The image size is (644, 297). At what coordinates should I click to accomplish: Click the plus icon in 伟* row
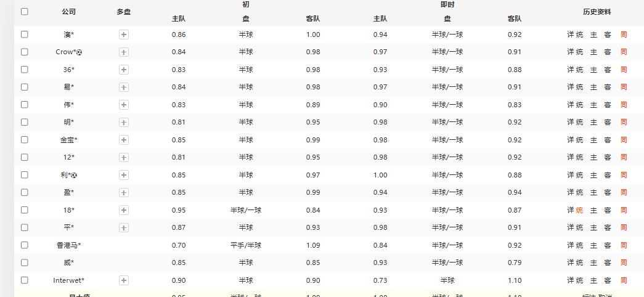[123, 105]
